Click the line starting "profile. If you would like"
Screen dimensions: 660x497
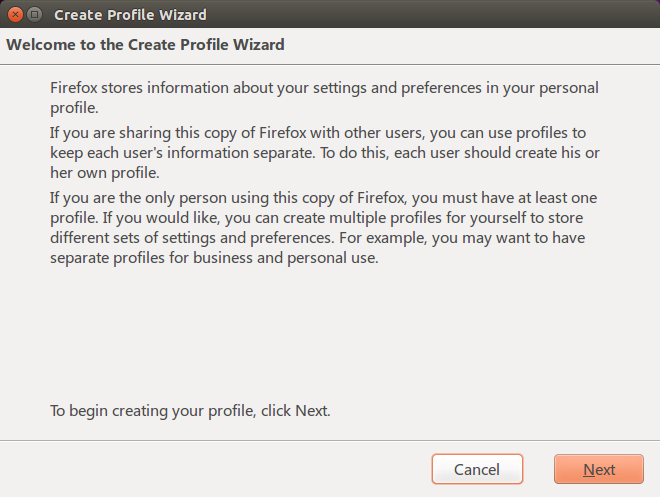317,218
